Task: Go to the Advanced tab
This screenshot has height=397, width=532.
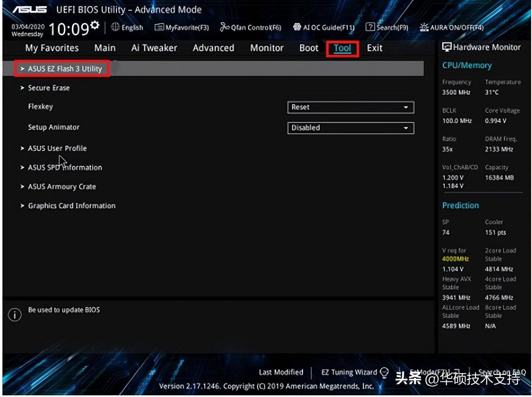Action: click(214, 48)
